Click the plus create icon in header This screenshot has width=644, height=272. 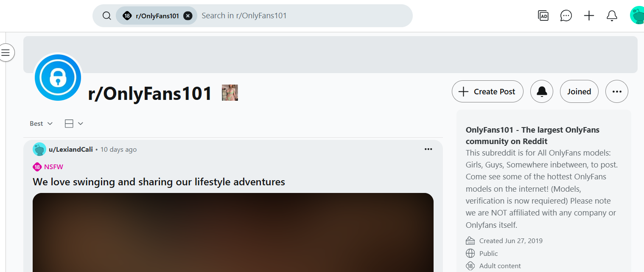tap(589, 16)
